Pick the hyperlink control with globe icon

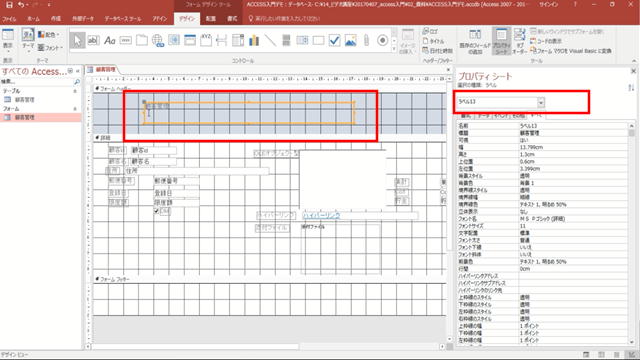click(x=158, y=40)
